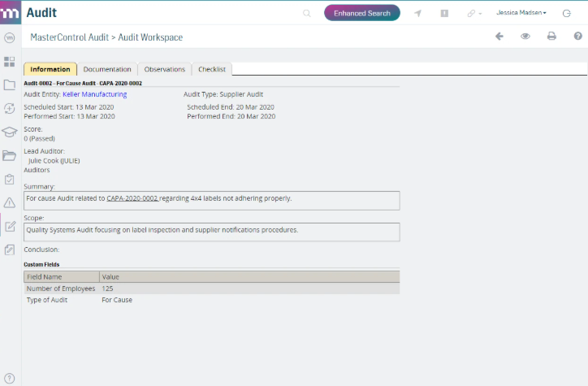
Task: Toggle the eye view icon
Action: [525, 37]
